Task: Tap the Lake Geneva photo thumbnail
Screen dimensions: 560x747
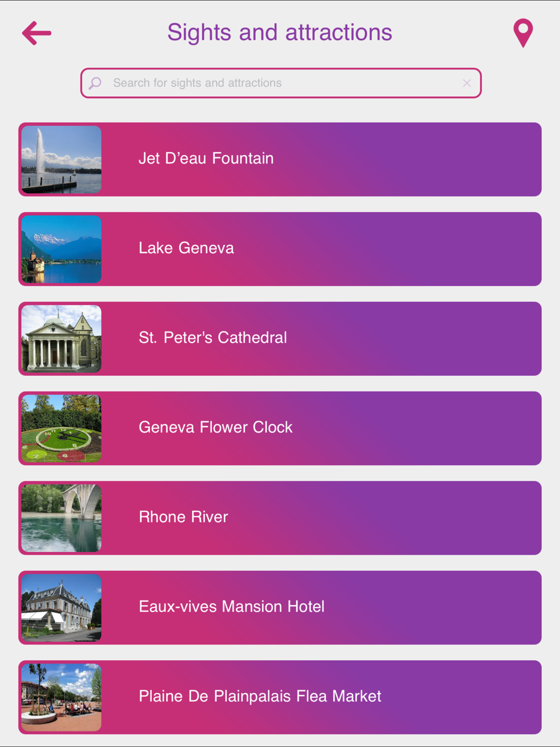Action: [62, 249]
